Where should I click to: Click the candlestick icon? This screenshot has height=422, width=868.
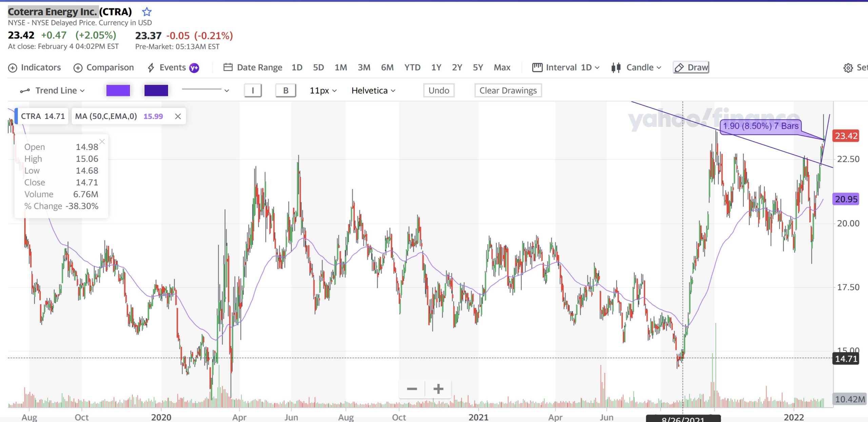(x=616, y=67)
